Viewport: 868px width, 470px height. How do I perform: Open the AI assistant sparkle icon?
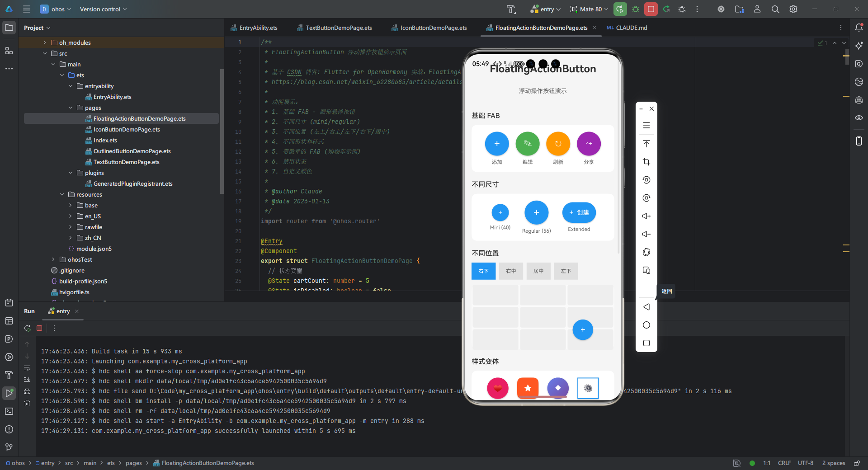click(x=859, y=46)
